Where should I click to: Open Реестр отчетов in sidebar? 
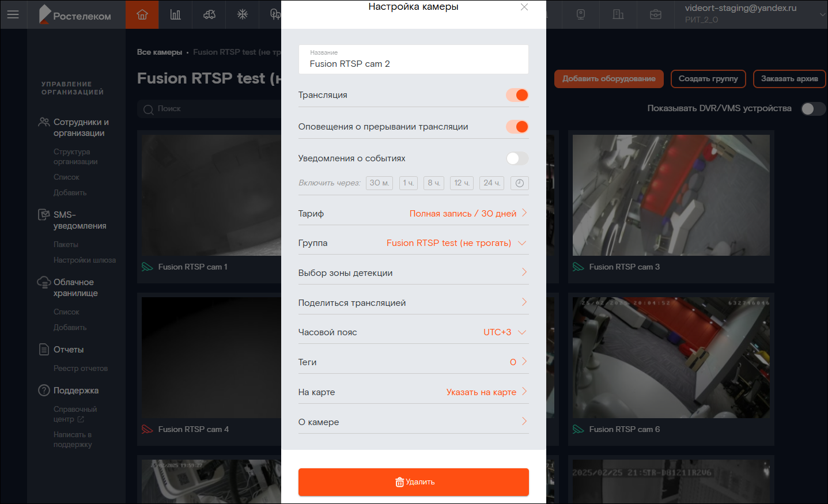coord(81,369)
